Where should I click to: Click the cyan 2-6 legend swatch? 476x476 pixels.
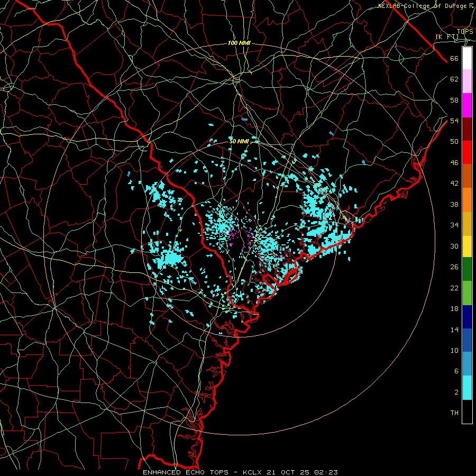tap(467, 388)
